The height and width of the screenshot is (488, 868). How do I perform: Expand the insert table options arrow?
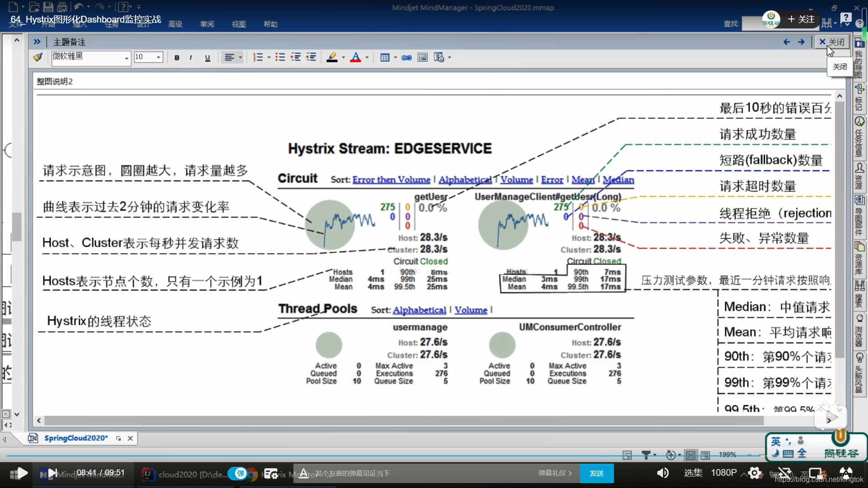[x=395, y=57]
